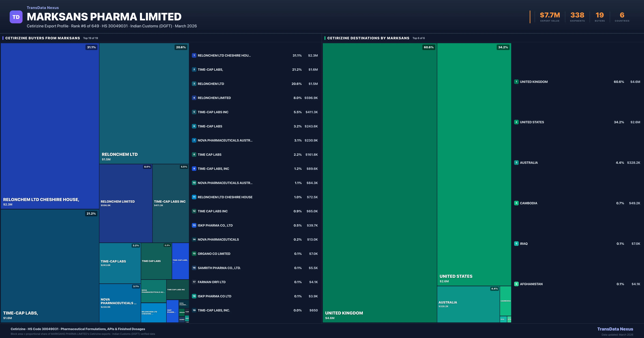Click the number 3 badge next to AUSTRALIA
Image resolution: width=644 pixels, height=338 pixels.
pyautogui.click(x=517, y=163)
